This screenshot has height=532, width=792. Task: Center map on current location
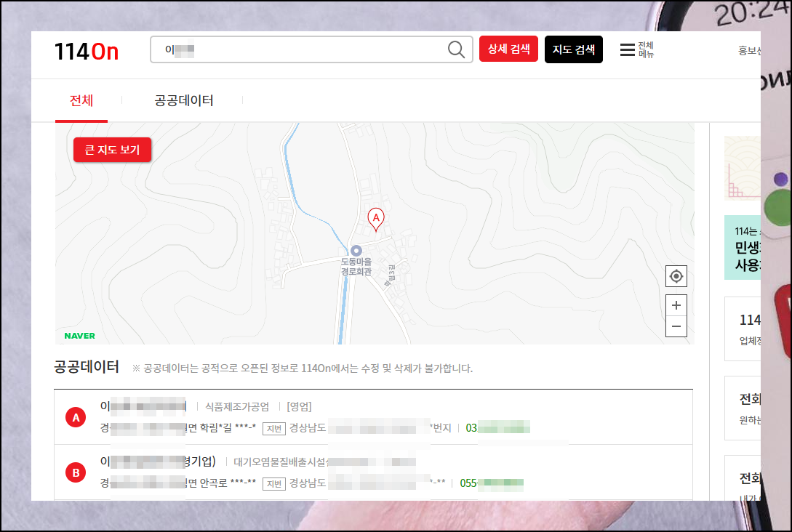point(676,276)
